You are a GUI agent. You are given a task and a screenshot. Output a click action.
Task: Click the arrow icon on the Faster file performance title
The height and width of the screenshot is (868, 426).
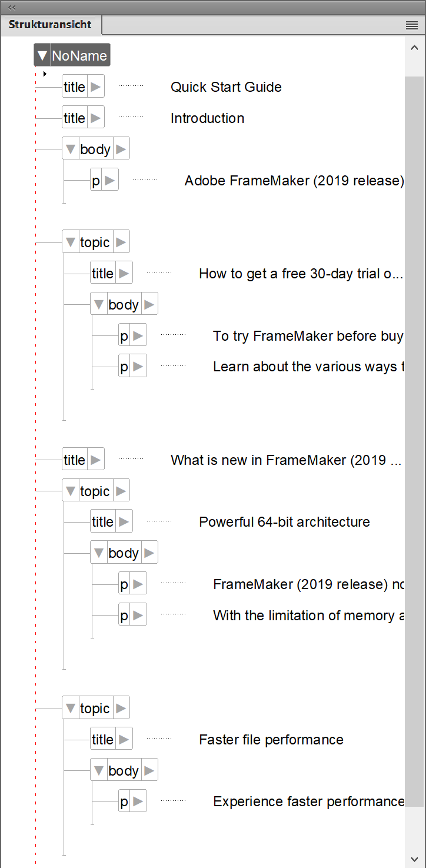coord(124,739)
